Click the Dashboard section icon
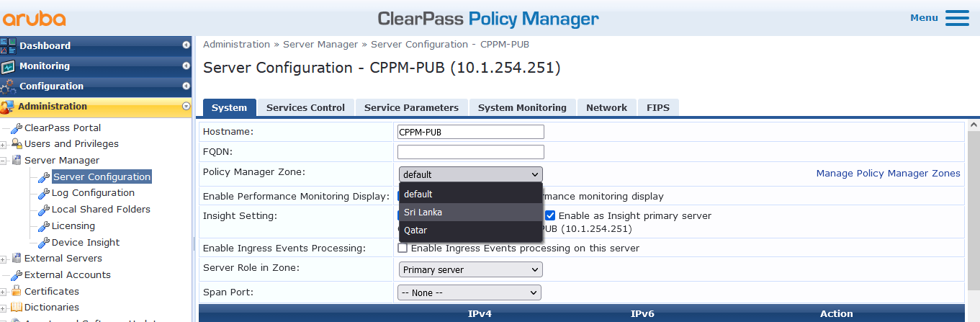Image resolution: width=980 pixels, height=322 pixels. 8,45
